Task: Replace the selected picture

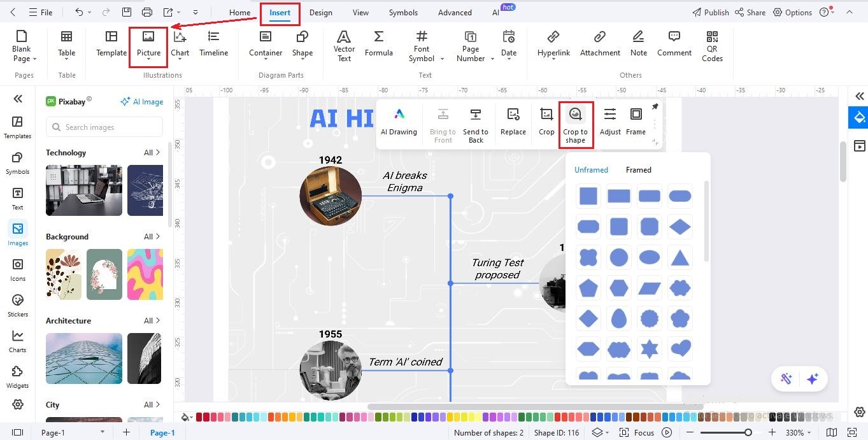Action: point(513,122)
